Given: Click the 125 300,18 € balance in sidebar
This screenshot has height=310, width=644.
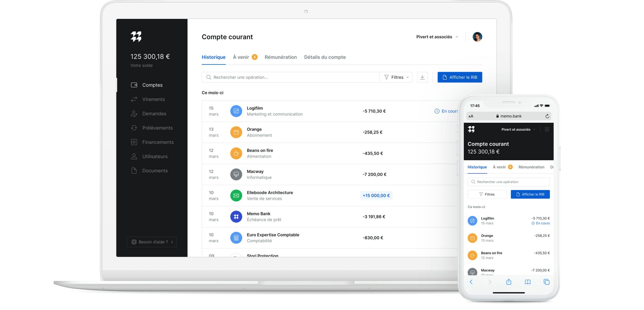Looking at the screenshot, I should point(150,57).
